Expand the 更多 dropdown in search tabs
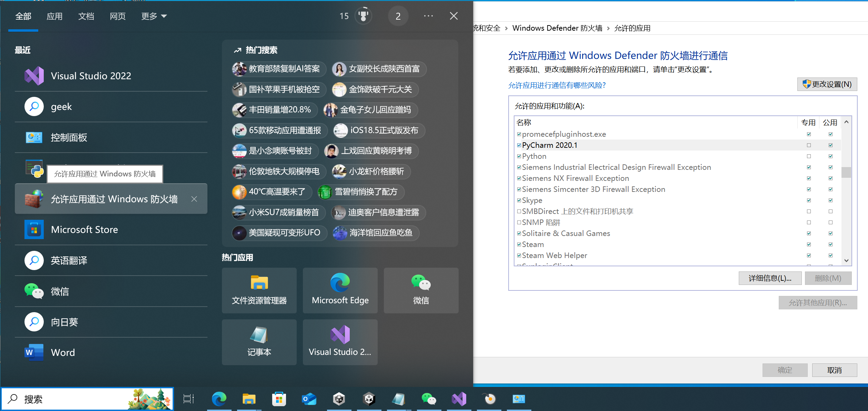This screenshot has width=868, height=411. pyautogui.click(x=154, y=16)
